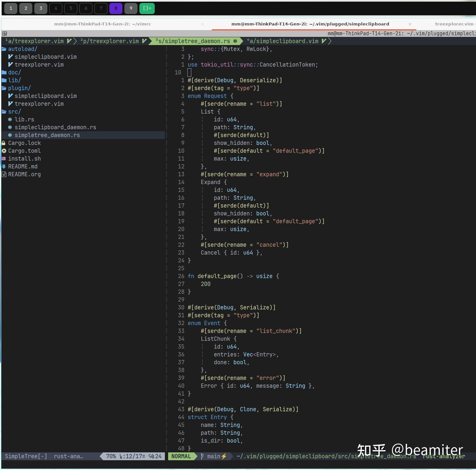This screenshot has height=470, width=476.
Task: Click the gear icon next to Cargo.toml
Action: [x=4, y=150]
